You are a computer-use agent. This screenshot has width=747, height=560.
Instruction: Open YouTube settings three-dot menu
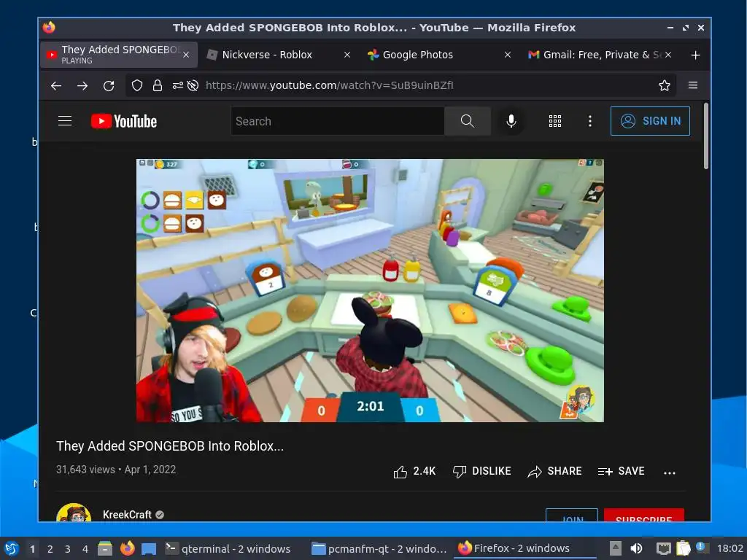[x=589, y=121]
